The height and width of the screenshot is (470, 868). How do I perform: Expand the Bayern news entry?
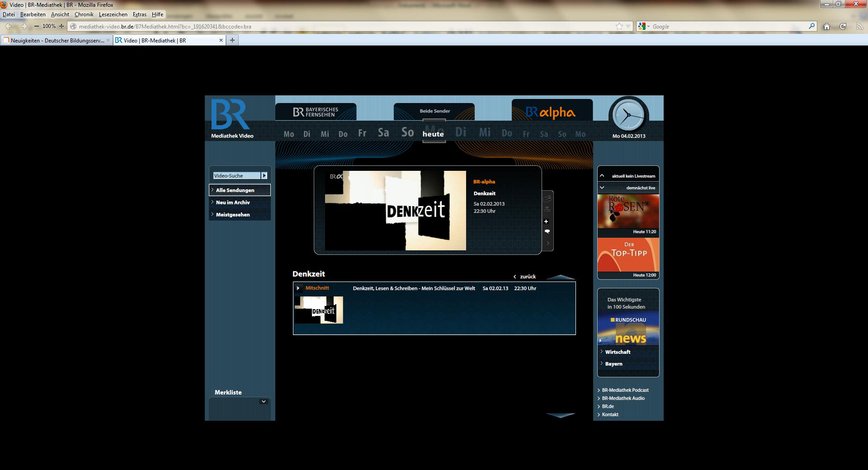point(628,364)
